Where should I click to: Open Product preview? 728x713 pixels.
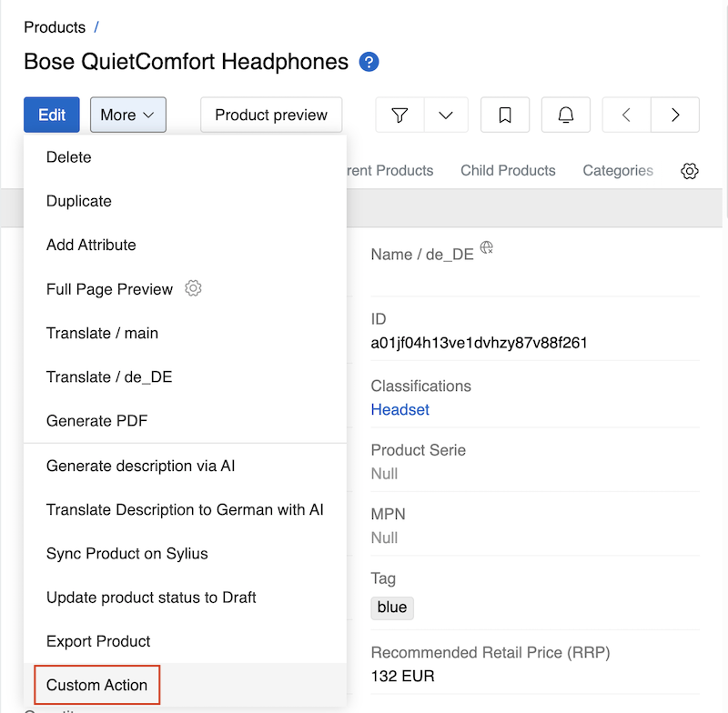click(x=270, y=115)
